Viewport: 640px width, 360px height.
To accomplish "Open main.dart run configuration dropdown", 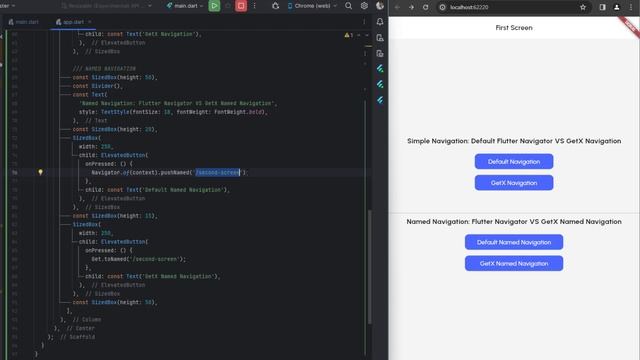I will pos(185,6).
